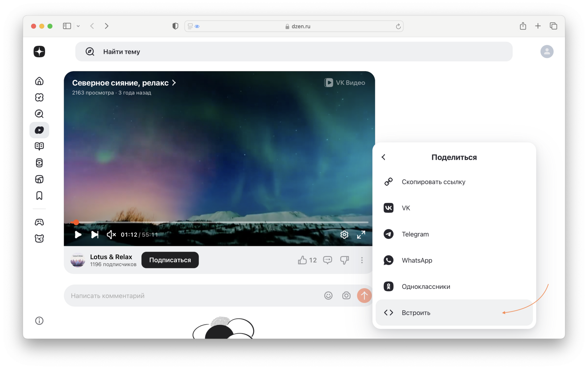
Task: Open saved bookmarks in sidebar
Action: coord(39,196)
